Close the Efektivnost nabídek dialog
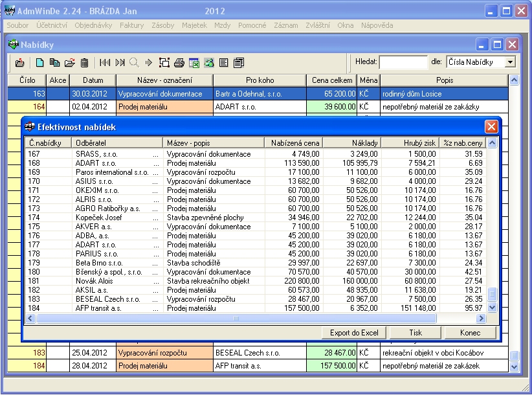This screenshot has height=395, width=532. [x=491, y=127]
